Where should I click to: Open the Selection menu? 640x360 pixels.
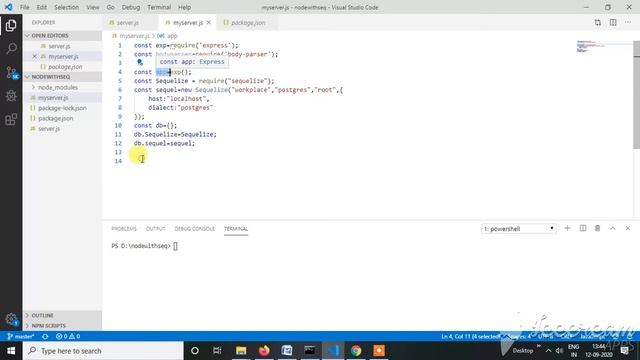67,7
